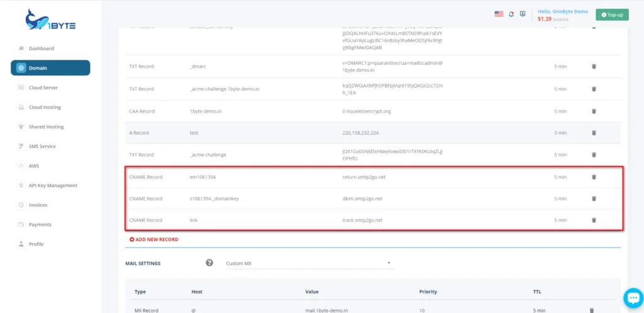
Task: Delete the link CNAME record
Action: 594,220
